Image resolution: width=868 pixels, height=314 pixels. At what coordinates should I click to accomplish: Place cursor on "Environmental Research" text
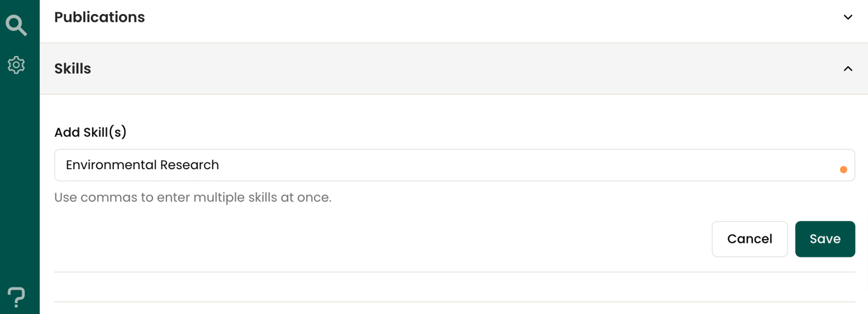[x=142, y=165]
